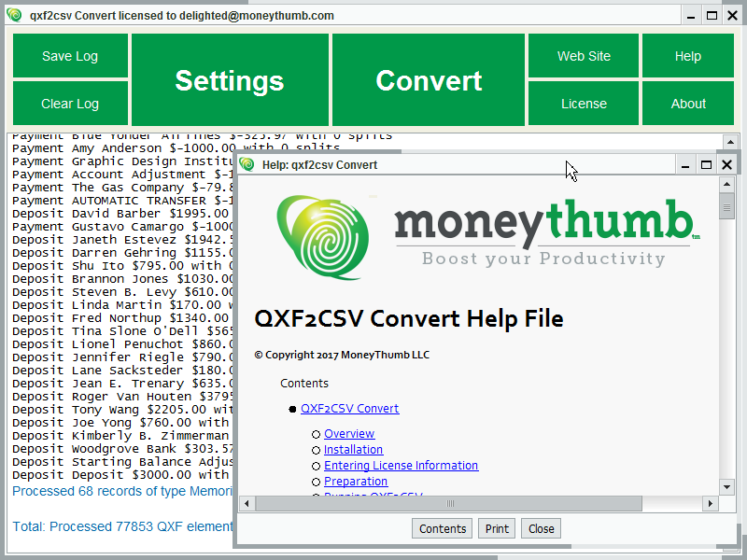The width and height of the screenshot is (747, 560).
Task: Click the Close button in Help window
Action: coord(541,528)
